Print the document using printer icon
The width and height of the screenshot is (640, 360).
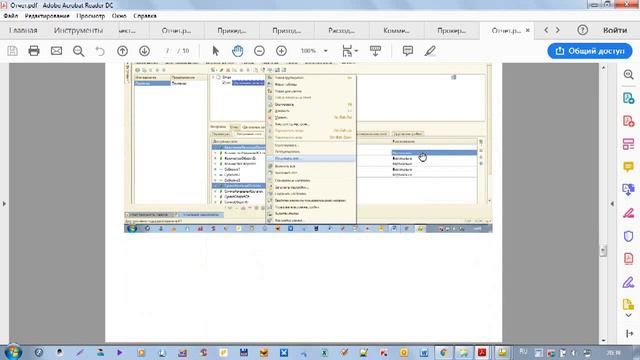(x=34, y=51)
